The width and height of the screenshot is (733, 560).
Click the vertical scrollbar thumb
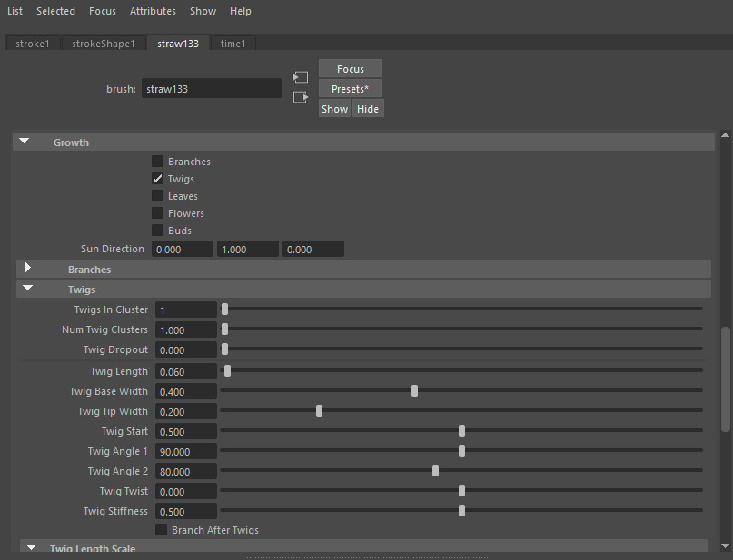pos(726,379)
